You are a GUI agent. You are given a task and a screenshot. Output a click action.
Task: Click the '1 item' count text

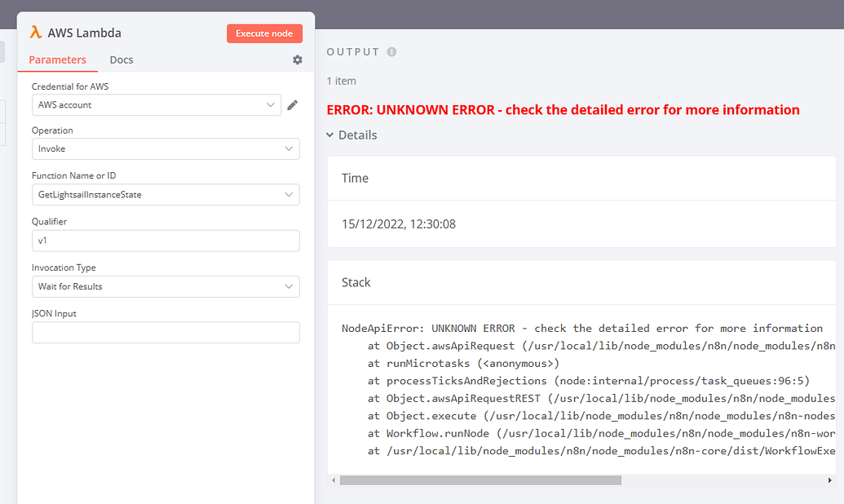341,81
